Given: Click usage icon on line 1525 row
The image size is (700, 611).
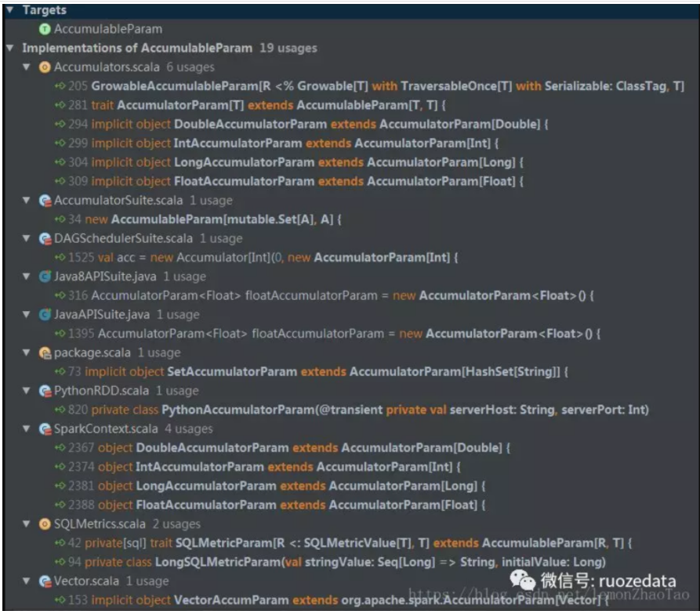Looking at the screenshot, I should (x=60, y=258).
